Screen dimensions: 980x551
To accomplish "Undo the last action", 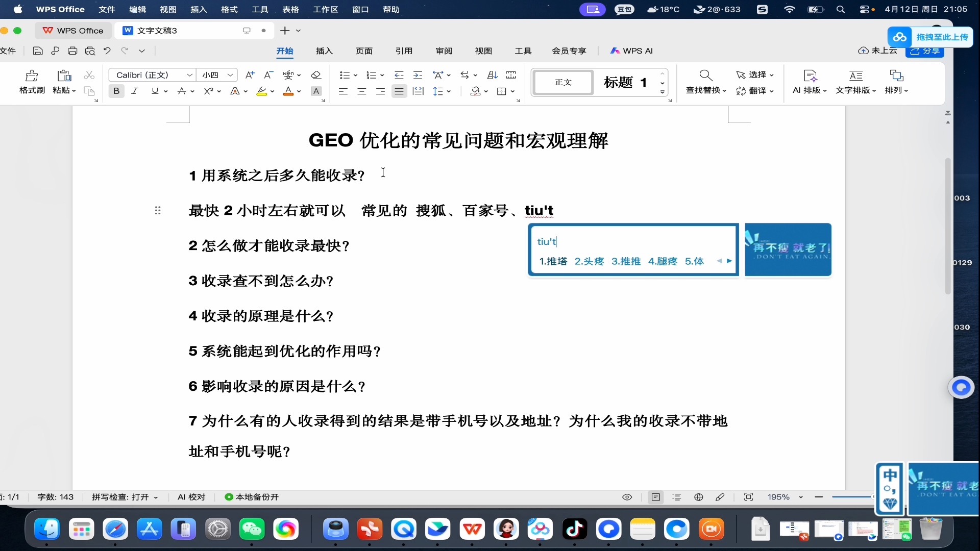I will tap(107, 51).
